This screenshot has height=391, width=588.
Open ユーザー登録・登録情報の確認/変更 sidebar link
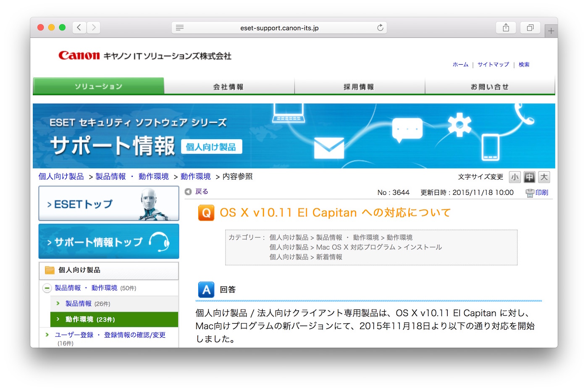pyautogui.click(x=110, y=335)
